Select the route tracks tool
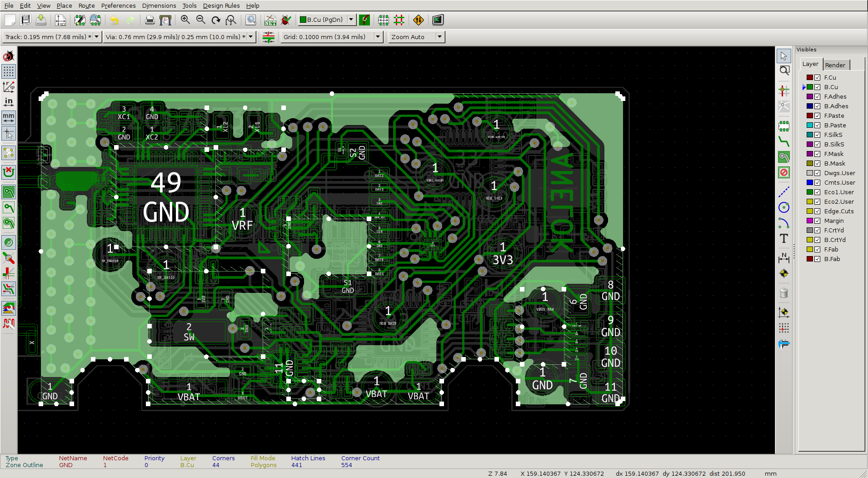This screenshot has width=868, height=478. [784, 141]
